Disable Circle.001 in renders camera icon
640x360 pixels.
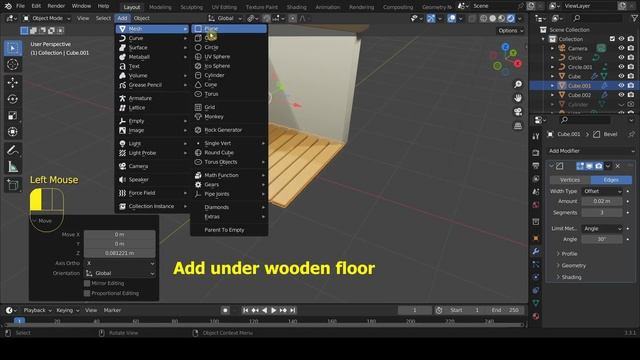pyautogui.click(x=631, y=67)
